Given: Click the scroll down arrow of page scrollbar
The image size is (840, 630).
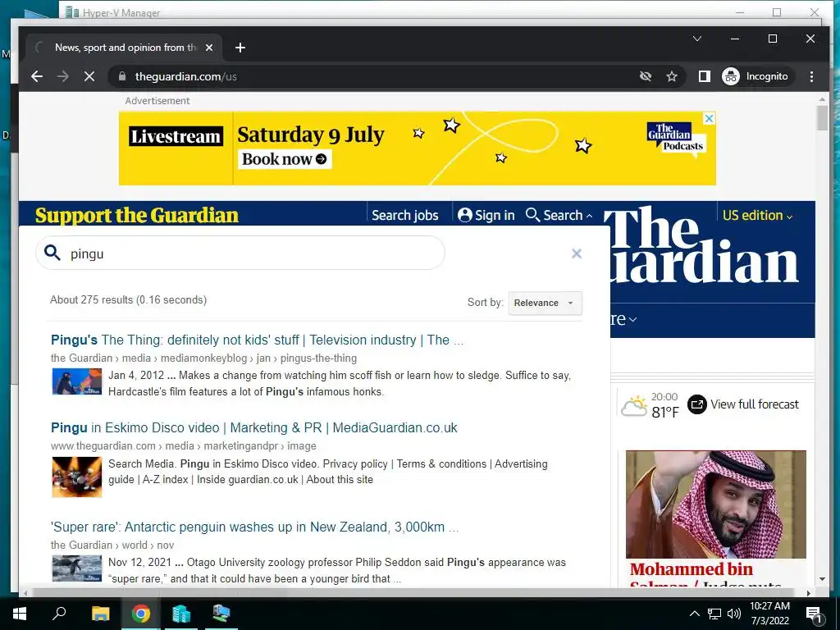Looking at the screenshot, I should pyautogui.click(x=822, y=579).
